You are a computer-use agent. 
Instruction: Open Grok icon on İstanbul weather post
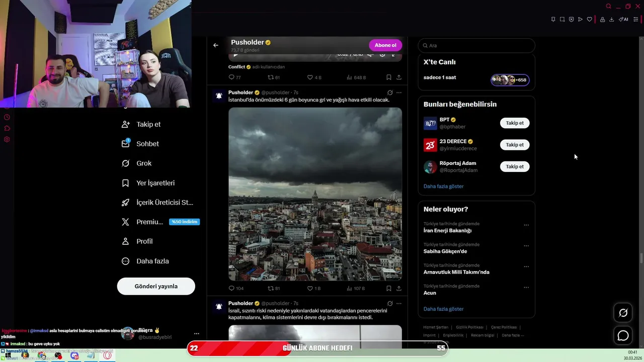pos(390,93)
